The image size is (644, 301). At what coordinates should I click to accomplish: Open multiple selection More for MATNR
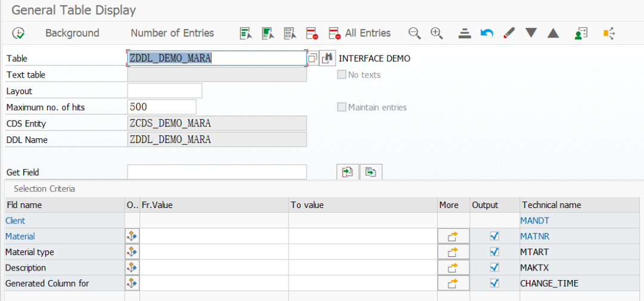click(x=453, y=236)
